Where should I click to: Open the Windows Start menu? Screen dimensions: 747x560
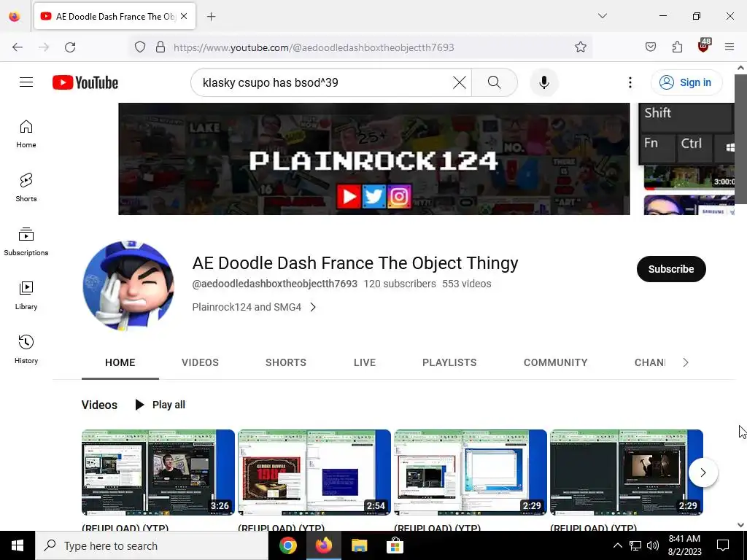[x=18, y=545]
